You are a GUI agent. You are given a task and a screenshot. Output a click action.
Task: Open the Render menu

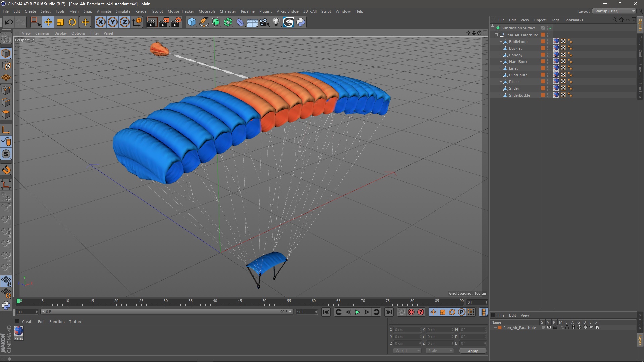[141, 11]
